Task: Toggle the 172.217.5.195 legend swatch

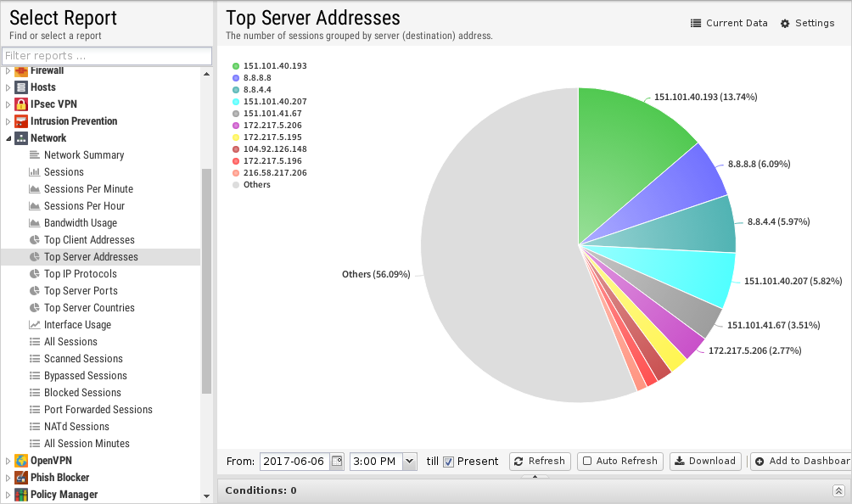Action: (x=236, y=137)
